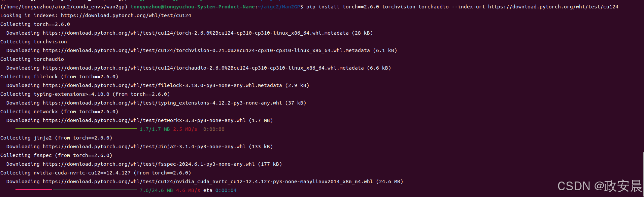
Task: Click the fsspec-2024.6.1 wheel URL
Action: 148,164
